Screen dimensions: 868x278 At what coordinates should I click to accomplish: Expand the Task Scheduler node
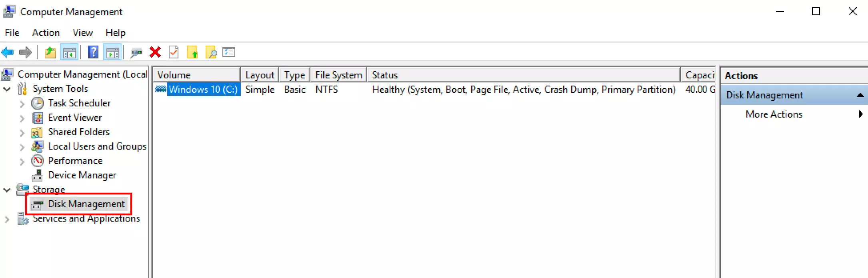pos(22,104)
